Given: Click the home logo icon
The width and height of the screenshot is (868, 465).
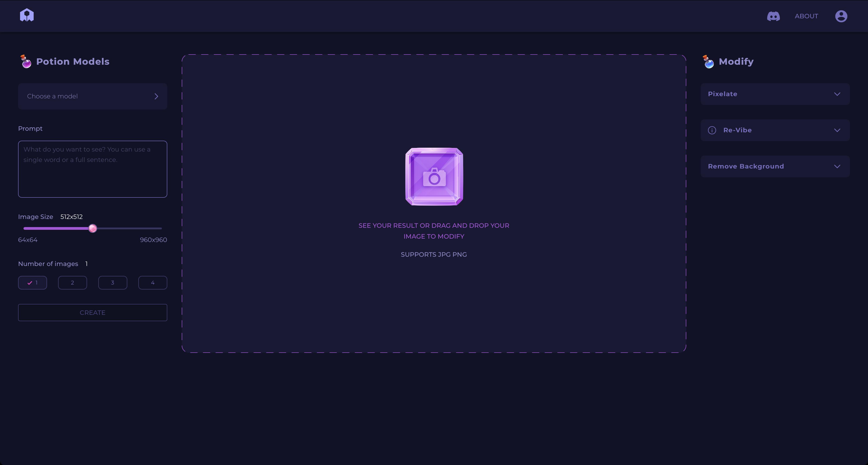Looking at the screenshot, I should [27, 16].
